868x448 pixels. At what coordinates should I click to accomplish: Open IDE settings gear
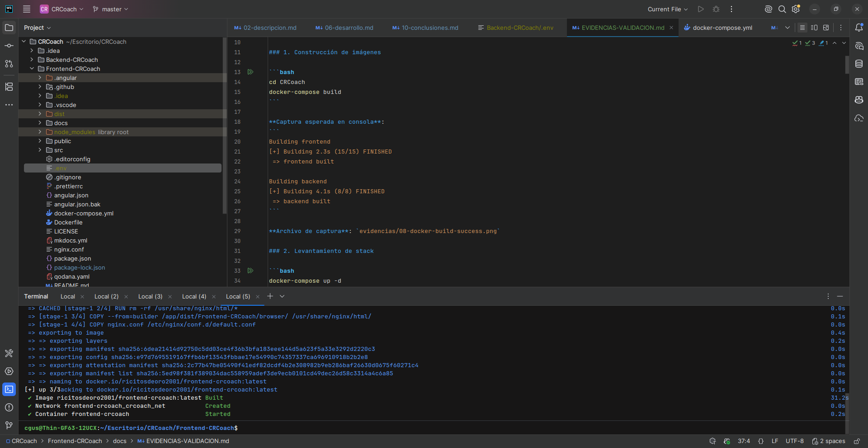click(796, 9)
